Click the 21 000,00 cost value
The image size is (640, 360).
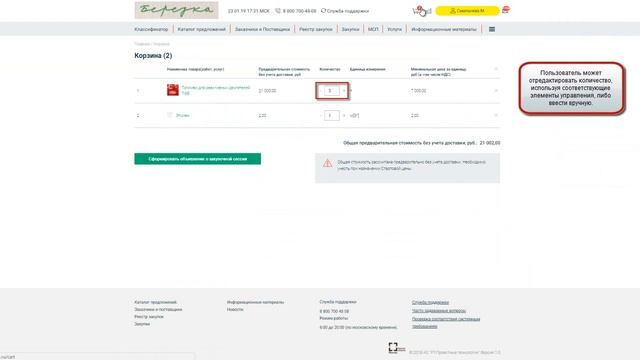tap(267, 91)
